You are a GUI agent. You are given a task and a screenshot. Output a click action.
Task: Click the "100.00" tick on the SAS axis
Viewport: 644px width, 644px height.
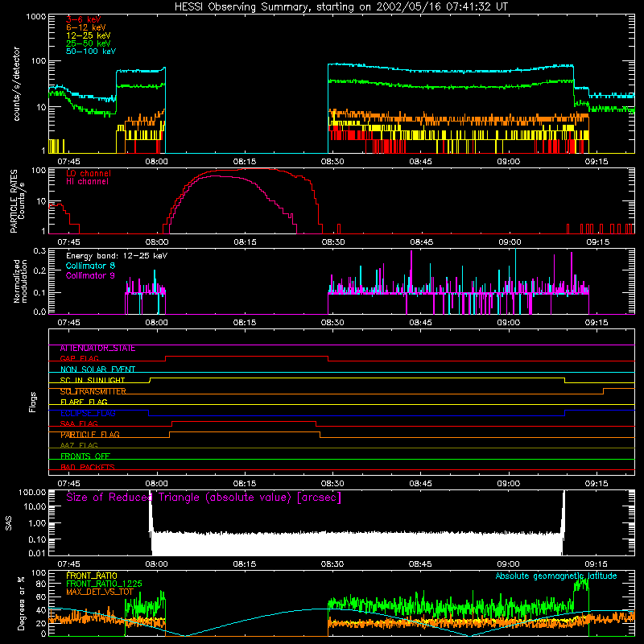click(x=32, y=493)
